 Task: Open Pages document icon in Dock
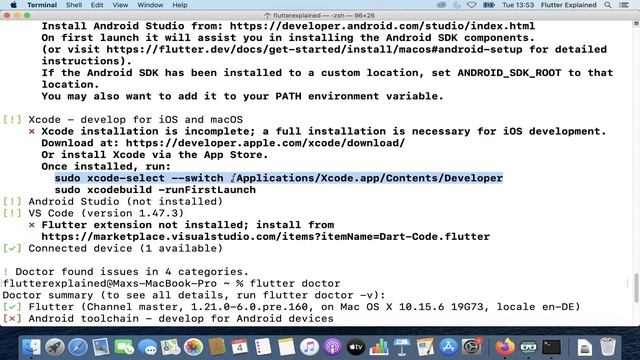pyautogui.click(x=425, y=347)
